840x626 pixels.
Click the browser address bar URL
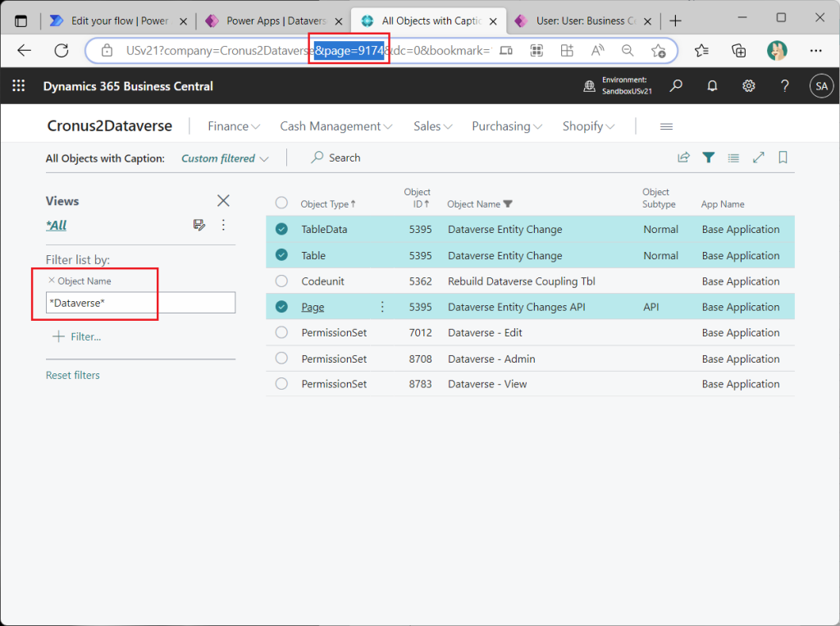(x=308, y=51)
